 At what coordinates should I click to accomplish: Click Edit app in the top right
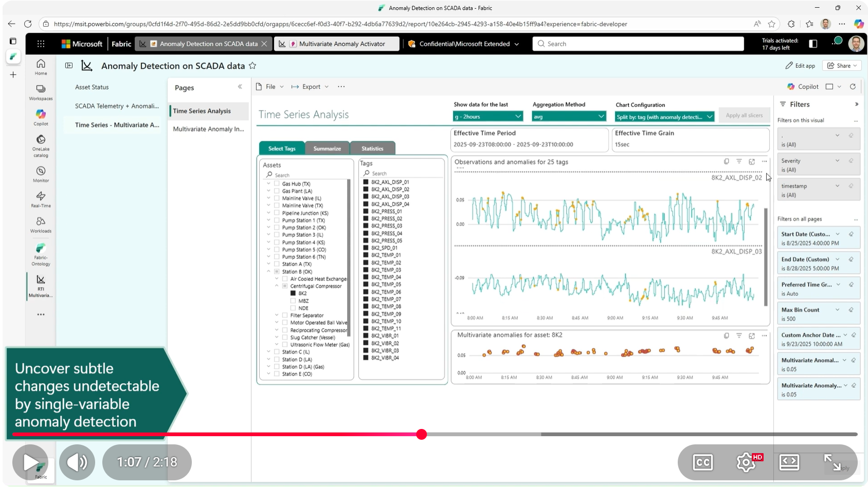(x=800, y=66)
